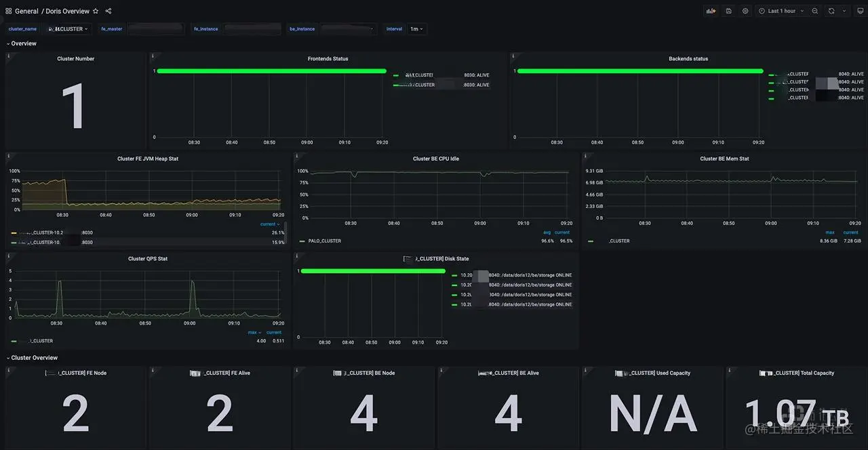Change color of PALO_CLUSTER legend swatch
The width and height of the screenshot is (868, 450).
[x=302, y=241]
